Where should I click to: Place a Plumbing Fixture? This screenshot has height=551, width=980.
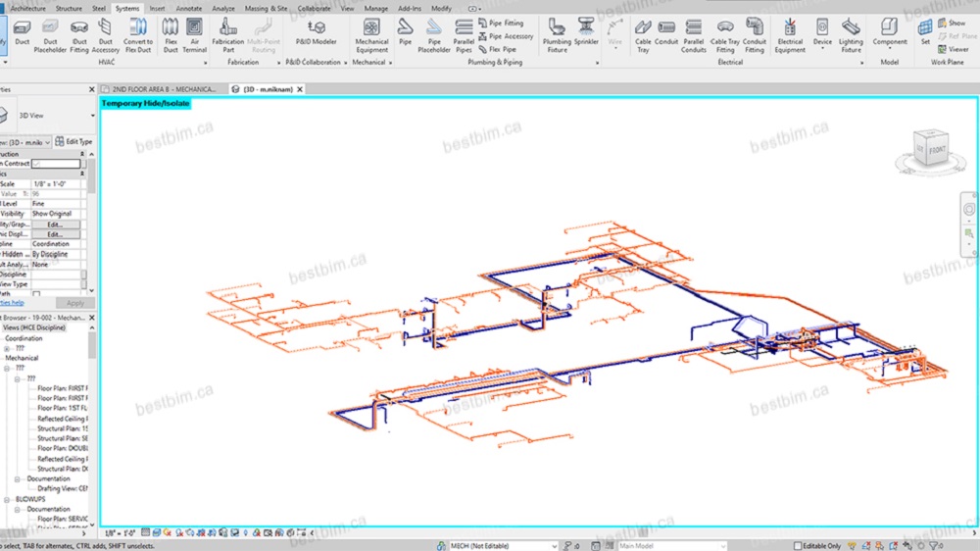557,35
